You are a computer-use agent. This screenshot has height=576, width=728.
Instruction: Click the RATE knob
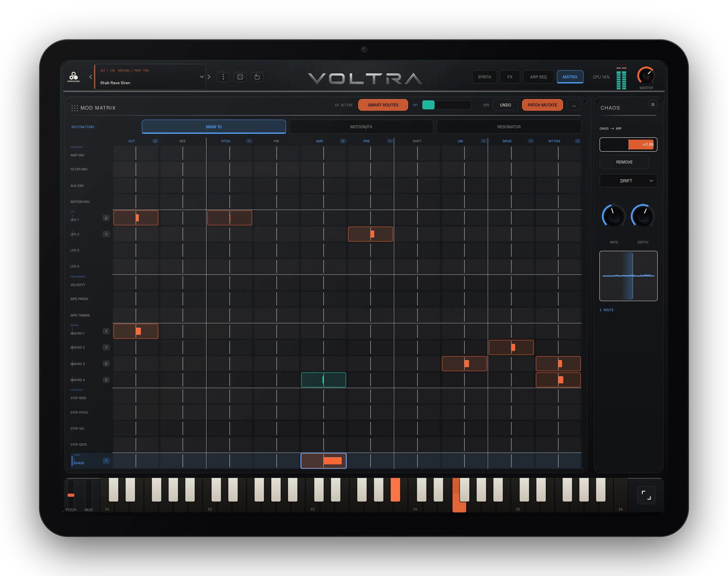(x=614, y=216)
